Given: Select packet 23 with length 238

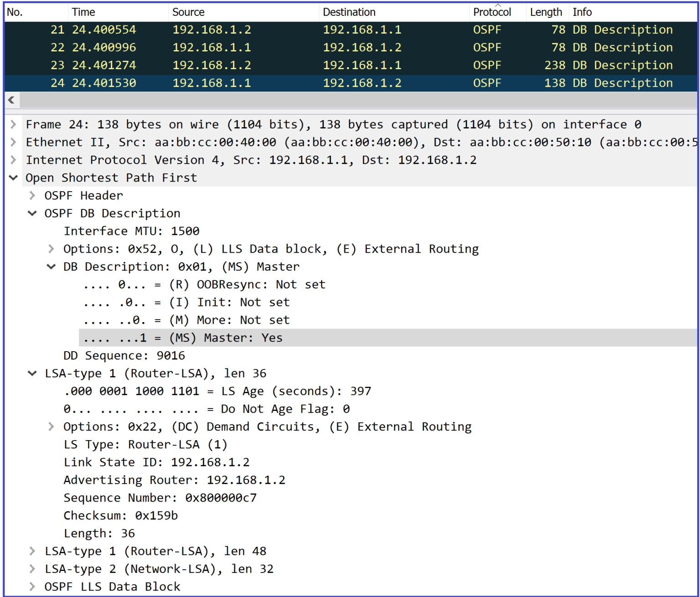Looking at the screenshot, I should click(228, 65).
